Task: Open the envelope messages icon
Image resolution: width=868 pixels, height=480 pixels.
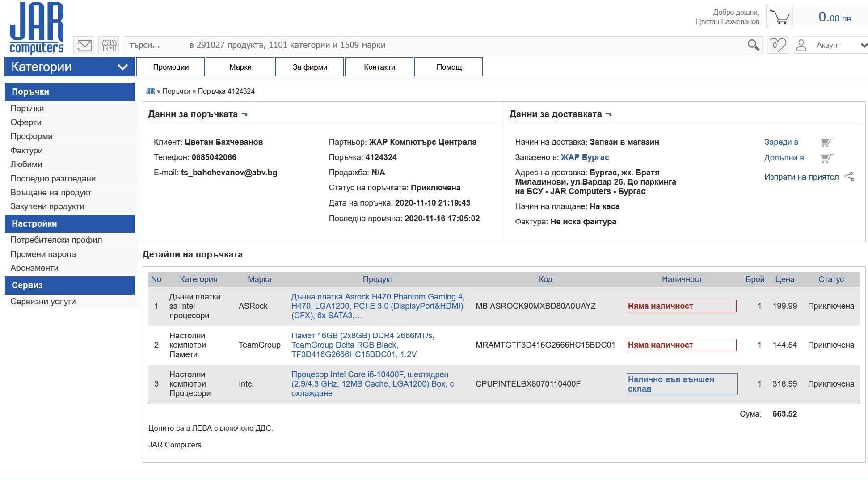Action: point(84,45)
